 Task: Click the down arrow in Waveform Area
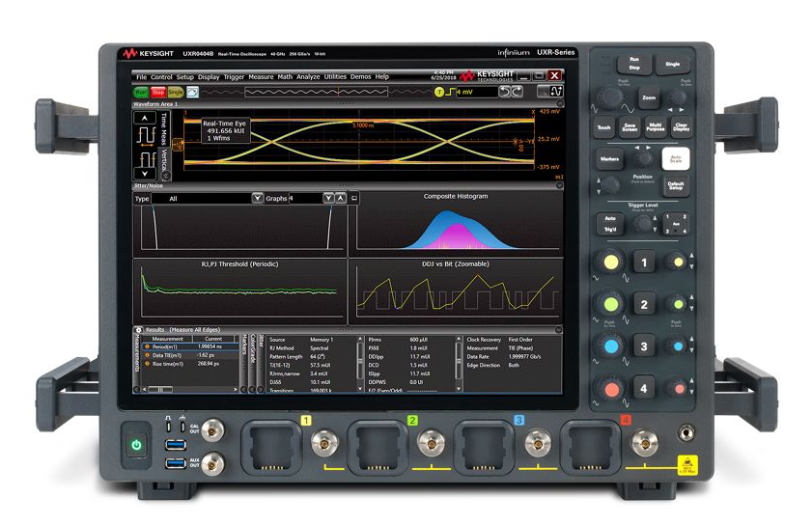coord(145,174)
